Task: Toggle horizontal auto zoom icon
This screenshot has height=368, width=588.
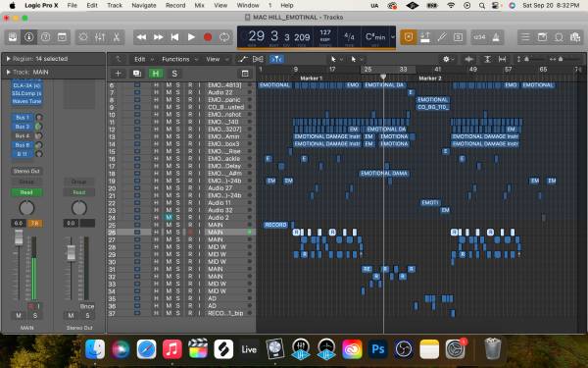Action: tap(502, 59)
